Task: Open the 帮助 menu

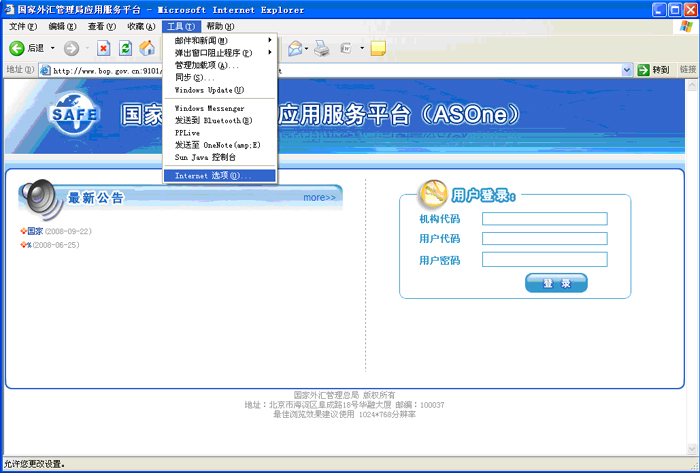Action: pos(220,26)
